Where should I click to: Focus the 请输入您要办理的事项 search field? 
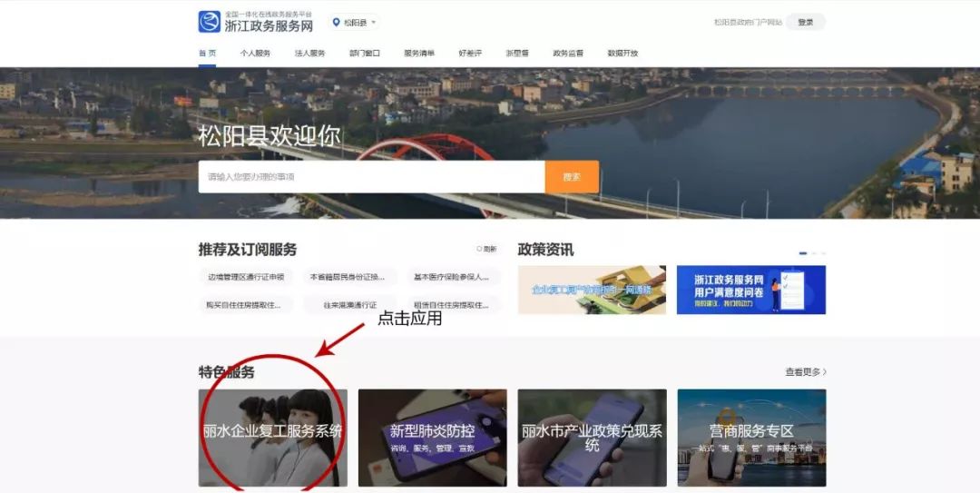click(x=372, y=177)
